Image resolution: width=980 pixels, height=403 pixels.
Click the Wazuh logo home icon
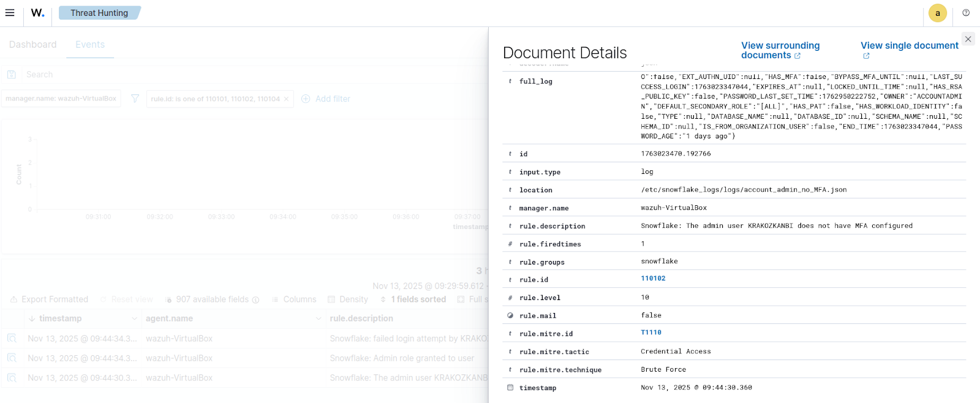[37, 13]
